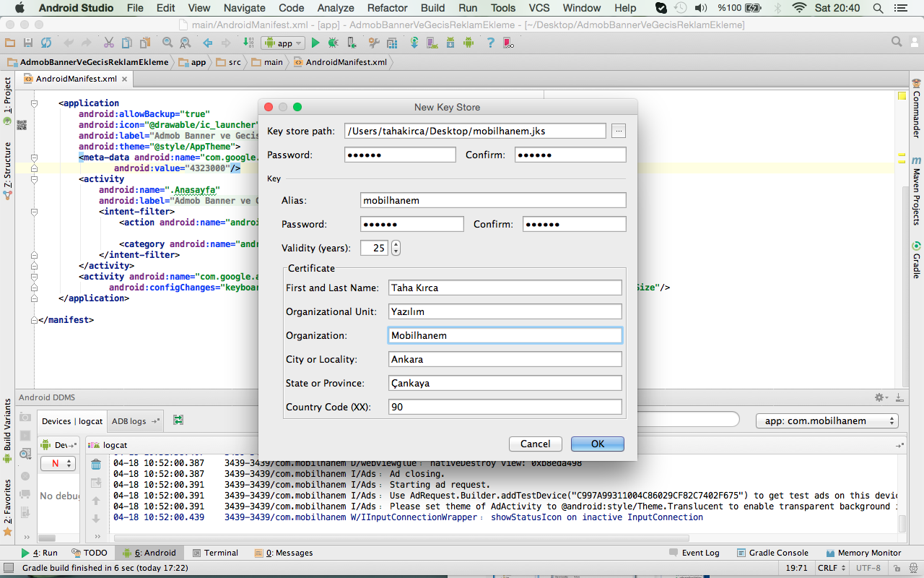Open the VCS menu

tap(539, 8)
